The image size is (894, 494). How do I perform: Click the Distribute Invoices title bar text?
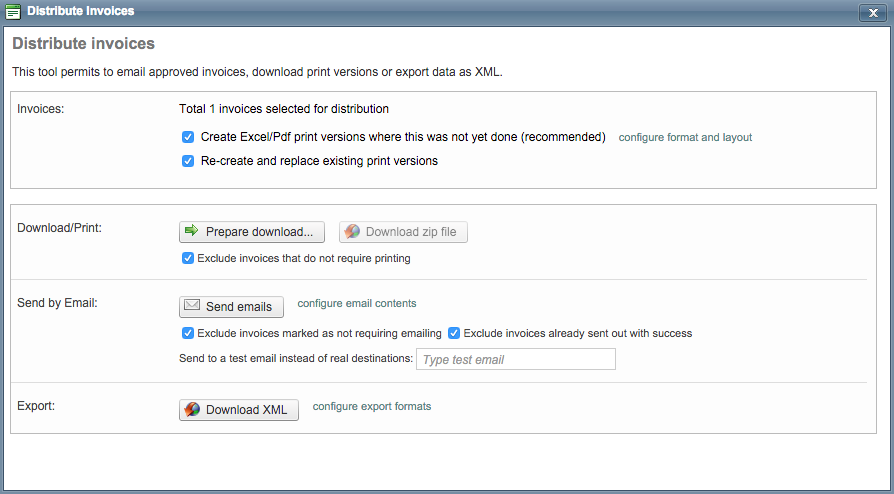[x=81, y=11]
